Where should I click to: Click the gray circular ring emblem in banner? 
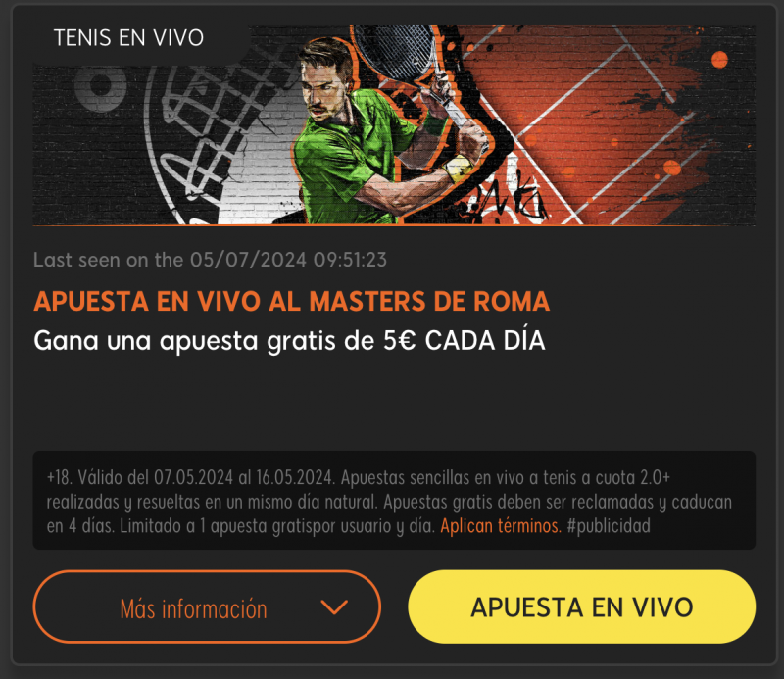point(101,85)
